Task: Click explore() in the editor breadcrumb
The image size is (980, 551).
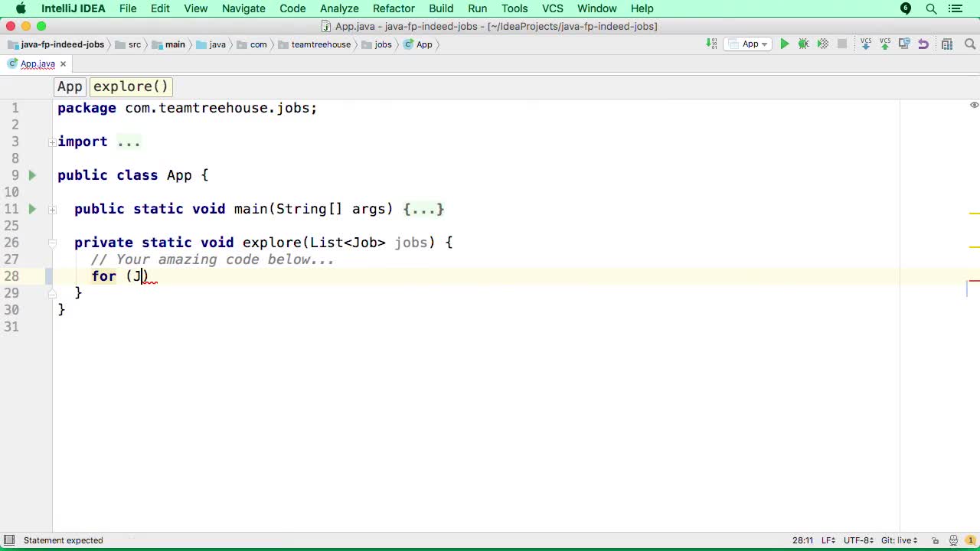Action: click(131, 86)
